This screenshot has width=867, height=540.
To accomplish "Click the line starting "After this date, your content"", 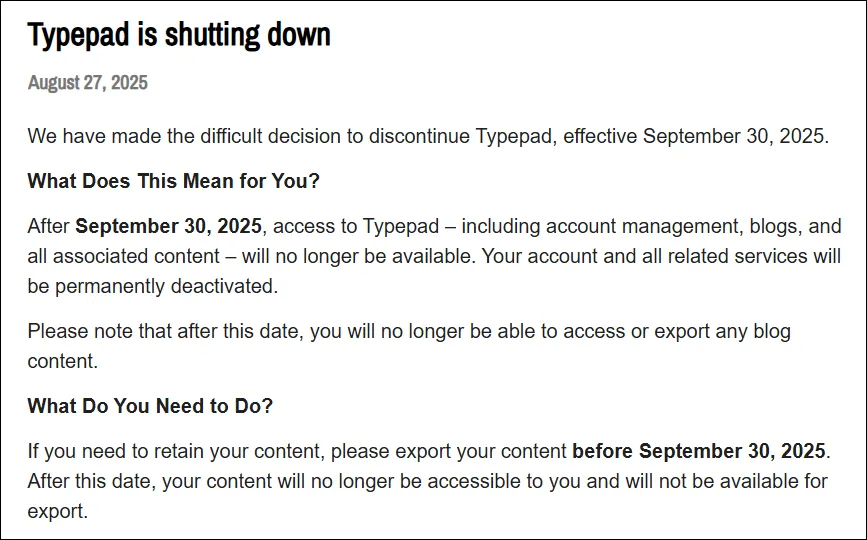I will (x=427, y=481).
